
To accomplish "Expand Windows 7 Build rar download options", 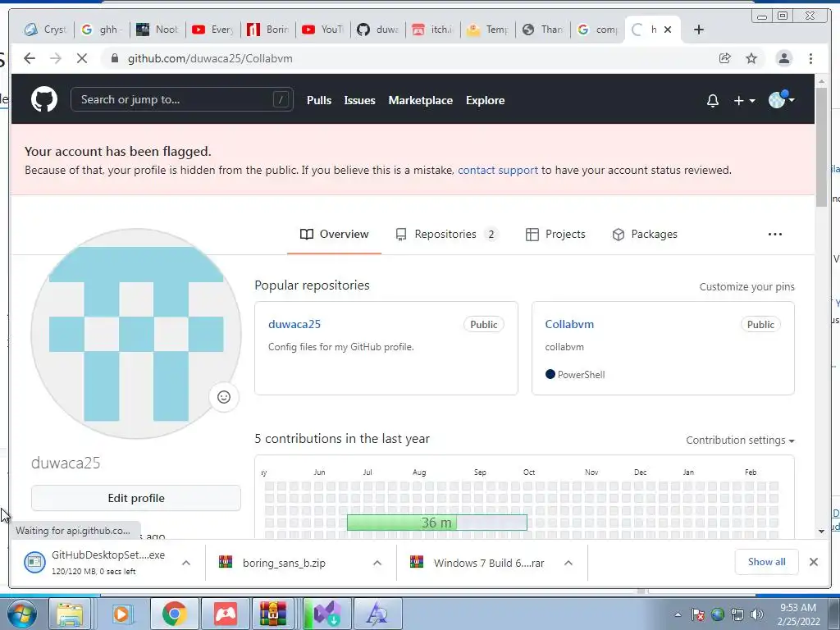I will 568,563.
